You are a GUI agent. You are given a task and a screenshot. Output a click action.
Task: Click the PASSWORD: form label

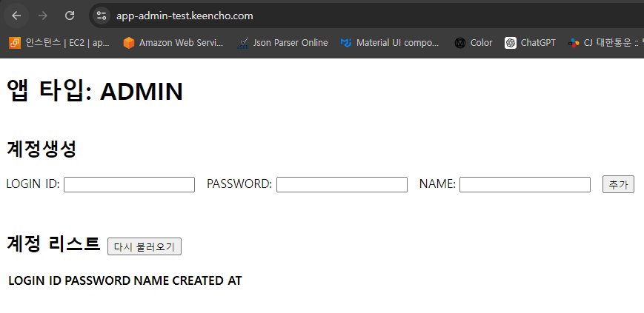coord(239,184)
